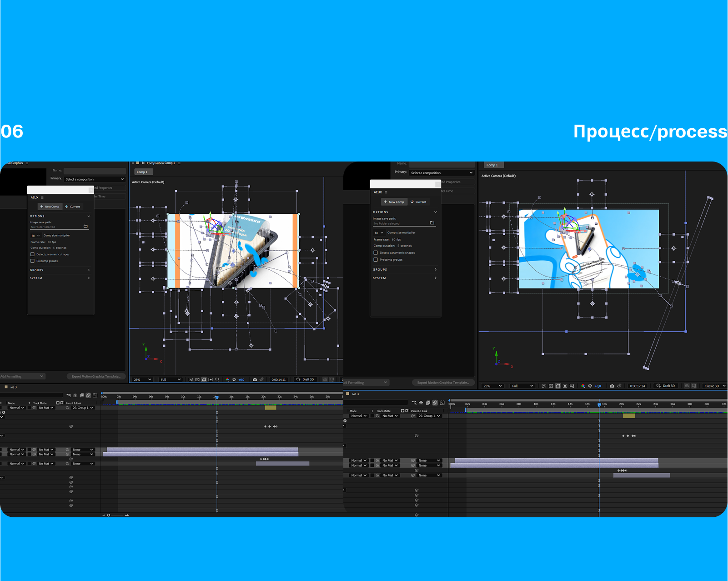Open 25% magnification dropdown in right viewer
This screenshot has width=728, height=581.
tap(493, 386)
